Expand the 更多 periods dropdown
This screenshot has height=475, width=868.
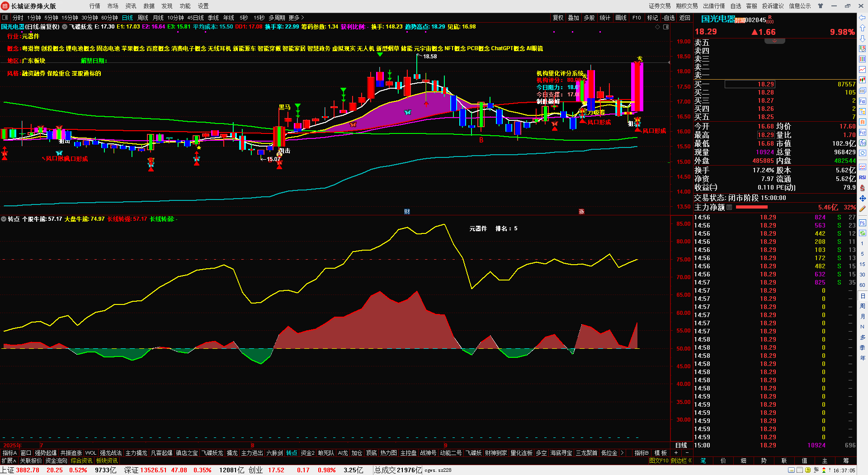[x=296, y=18]
